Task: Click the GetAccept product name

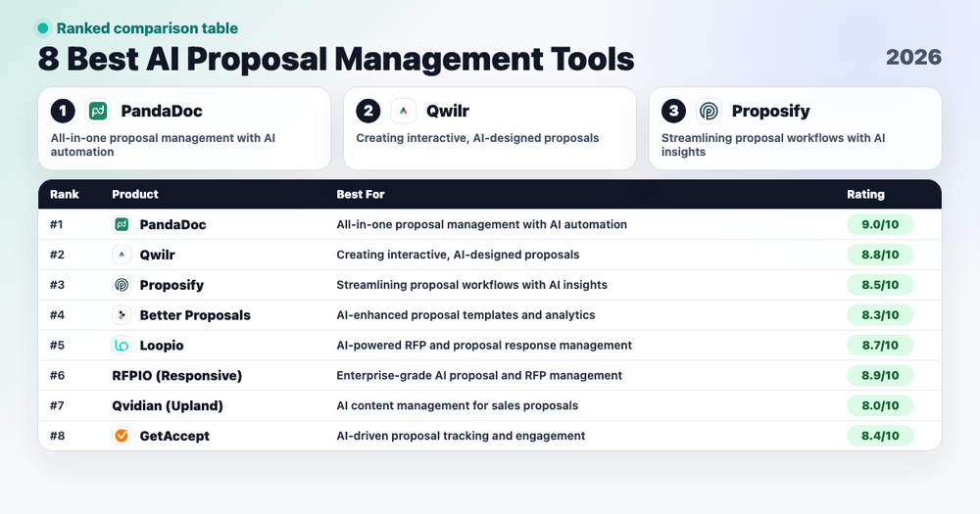Action: [x=174, y=436]
